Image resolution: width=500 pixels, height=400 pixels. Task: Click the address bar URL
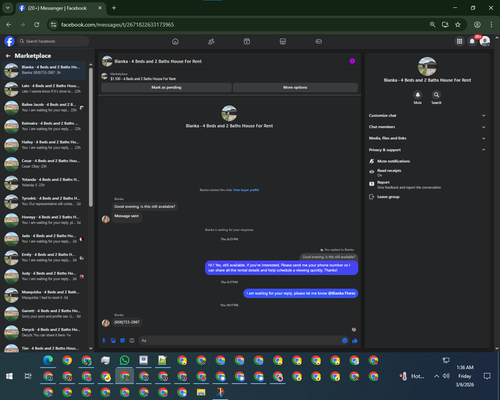pos(117,25)
